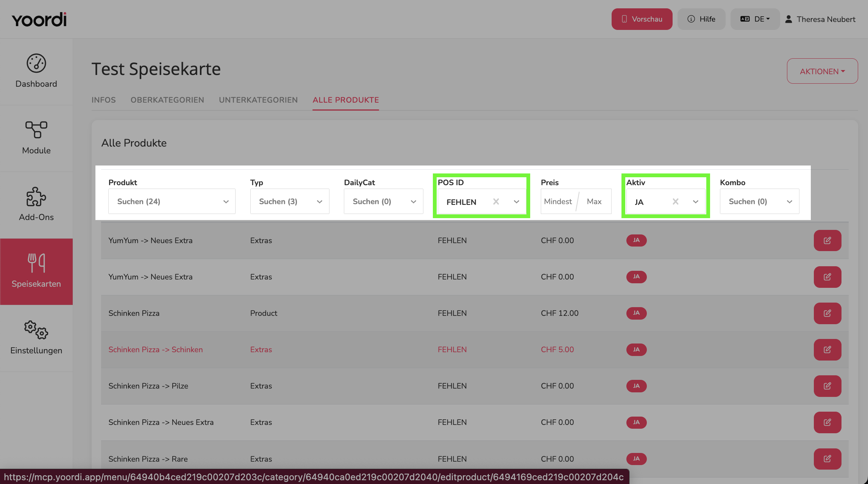Viewport: 868px width, 484px height.
Task: Click the yoordi logo
Action: [x=39, y=19]
